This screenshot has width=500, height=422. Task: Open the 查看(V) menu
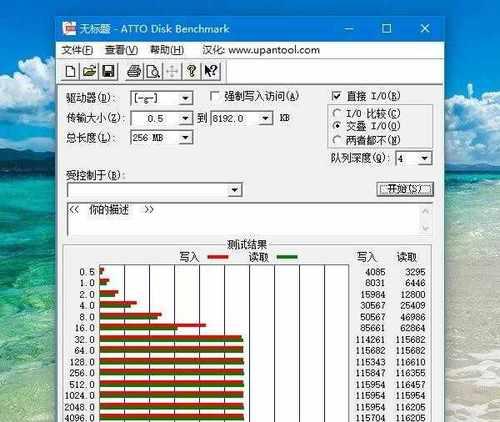pyautogui.click(x=121, y=50)
